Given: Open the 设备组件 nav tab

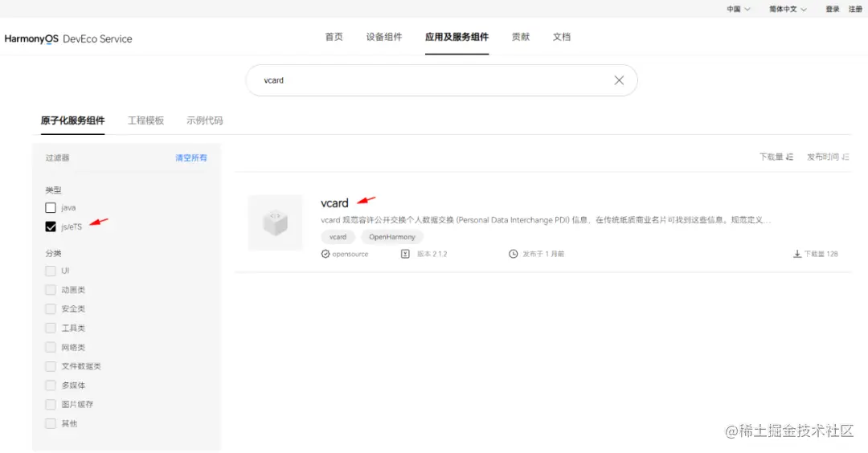Looking at the screenshot, I should [x=383, y=37].
